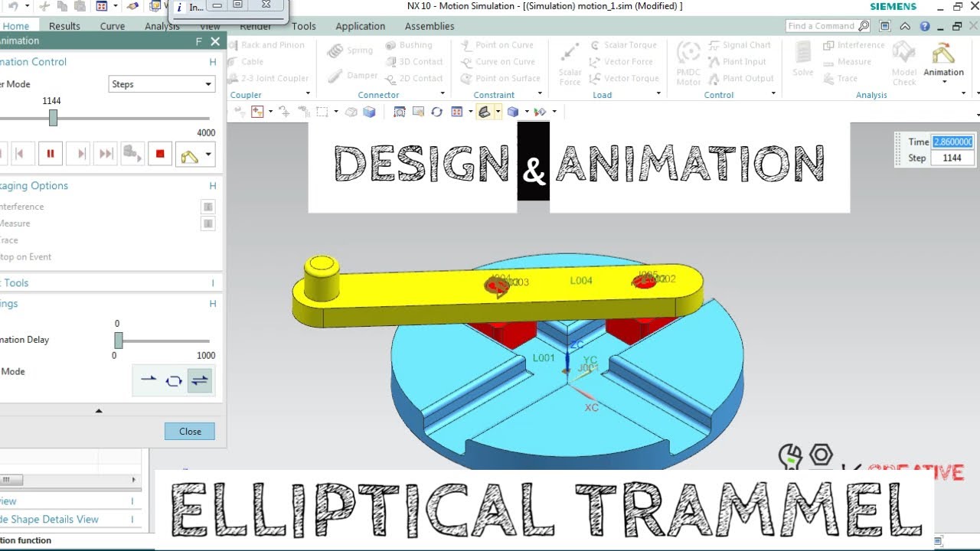Go to the Home ribbon tab
980x551 pixels.
tap(15, 26)
